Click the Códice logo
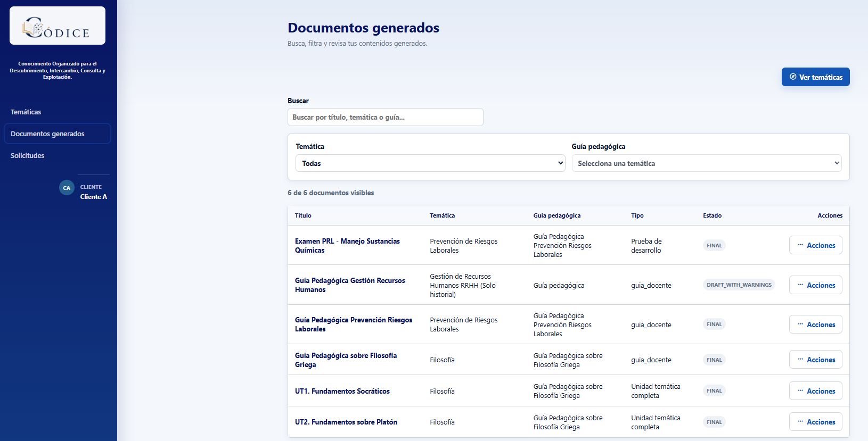This screenshot has width=868, height=441. [x=58, y=26]
